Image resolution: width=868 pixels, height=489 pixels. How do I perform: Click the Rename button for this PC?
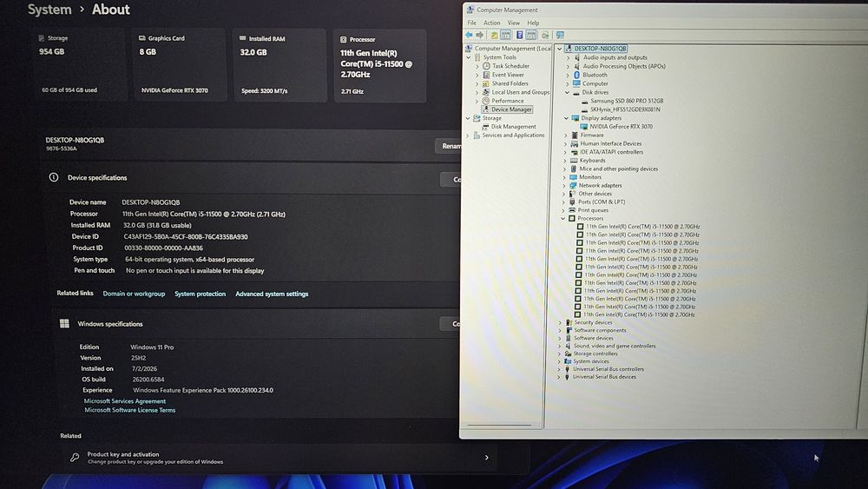click(448, 146)
